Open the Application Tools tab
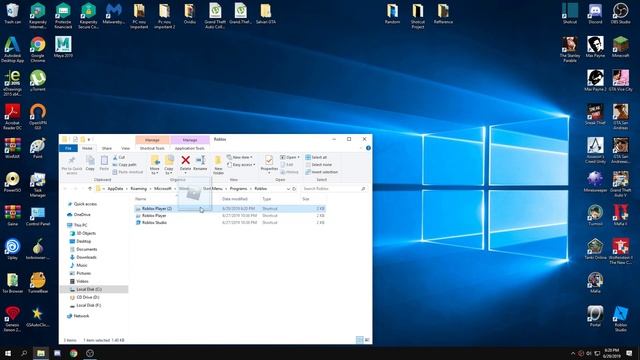Screen dimensions: 640x360 [x=190, y=148]
